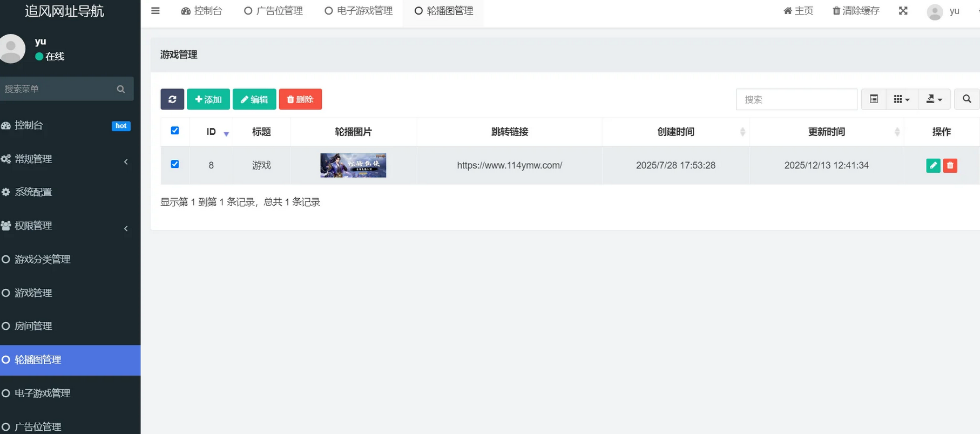Expand the 常规管理 sidebar menu
Viewport: 980px width, 434px height.
click(x=70, y=159)
